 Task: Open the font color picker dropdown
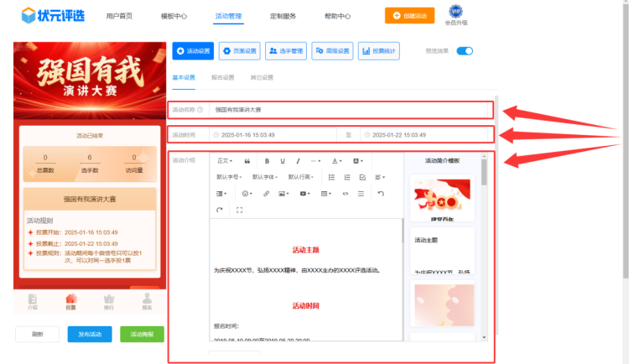(x=336, y=160)
